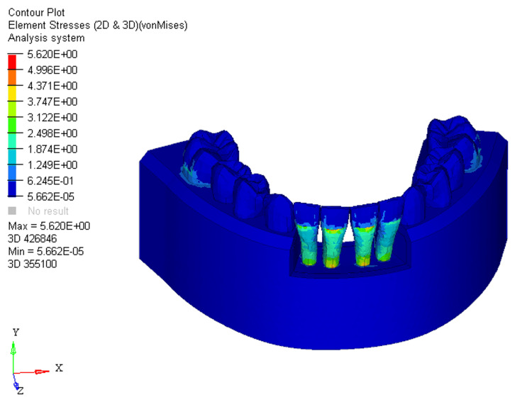Image resolution: width=532 pixels, height=402 pixels.
Task: Click the red color band in the legend
Action: pos(12,62)
